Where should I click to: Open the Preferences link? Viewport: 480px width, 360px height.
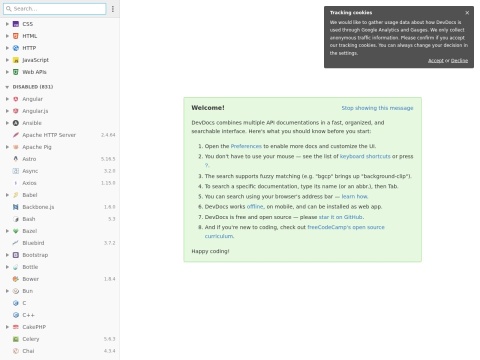tap(246, 146)
